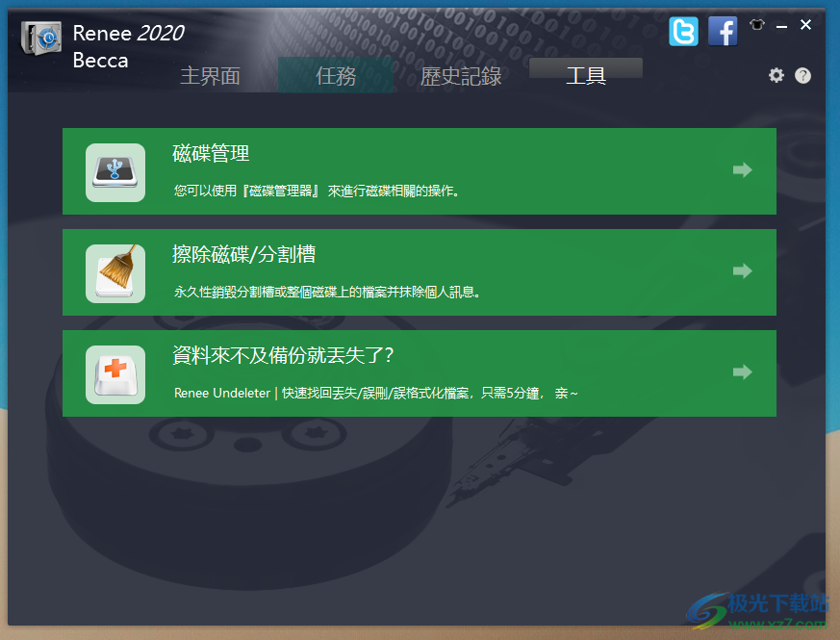Click the Renee Becca safe logo icon
Viewport: 840px width, 640px height.
tap(40, 38)
